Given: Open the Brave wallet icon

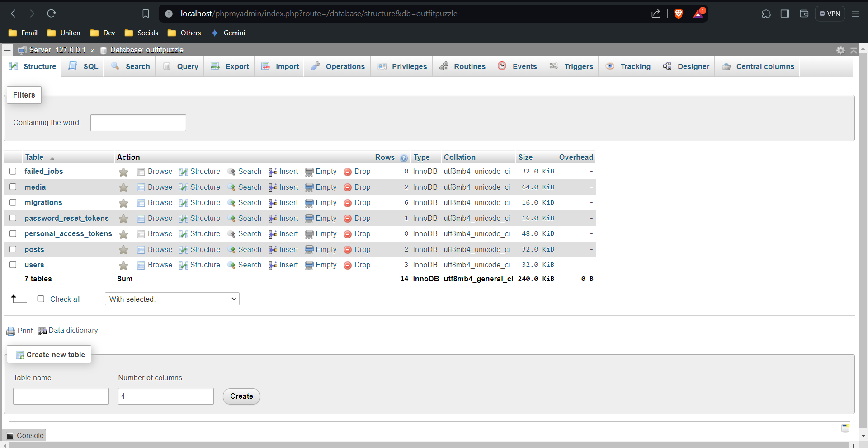Looking at the screenshot, I should coord(804,14).
